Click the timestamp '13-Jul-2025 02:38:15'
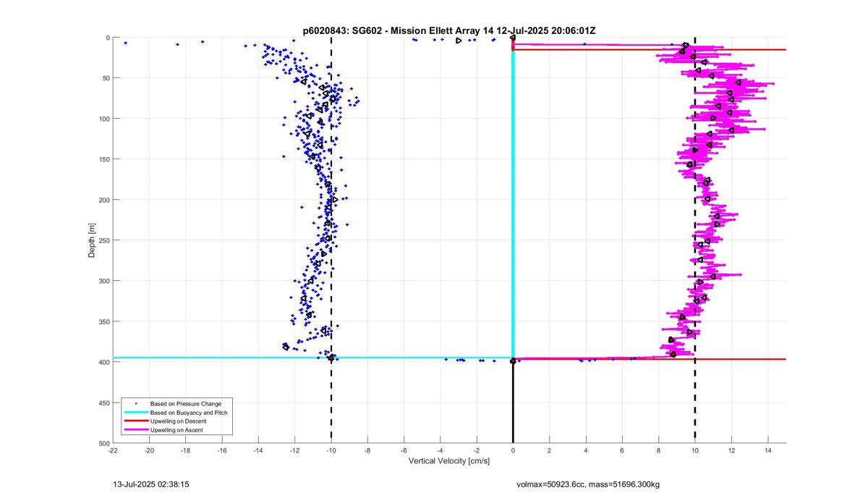The width and height of the screenshot is (868, 498). (151, 484)
